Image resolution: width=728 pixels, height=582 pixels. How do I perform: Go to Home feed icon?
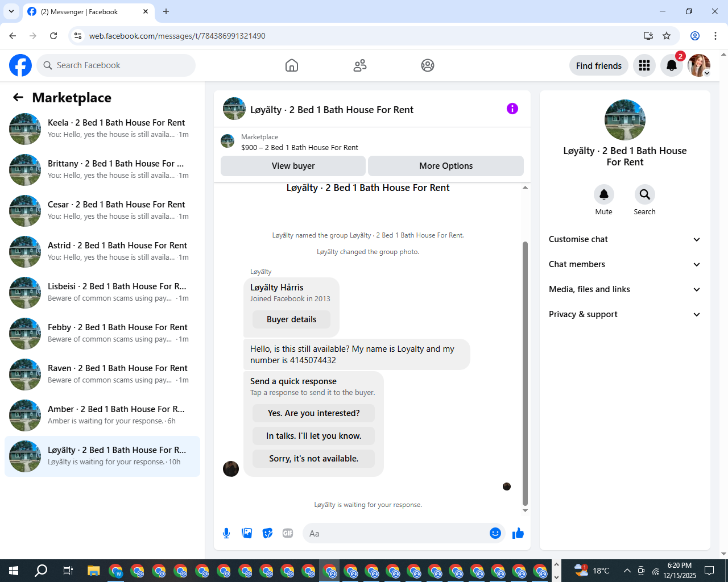(x=292, y=65)
